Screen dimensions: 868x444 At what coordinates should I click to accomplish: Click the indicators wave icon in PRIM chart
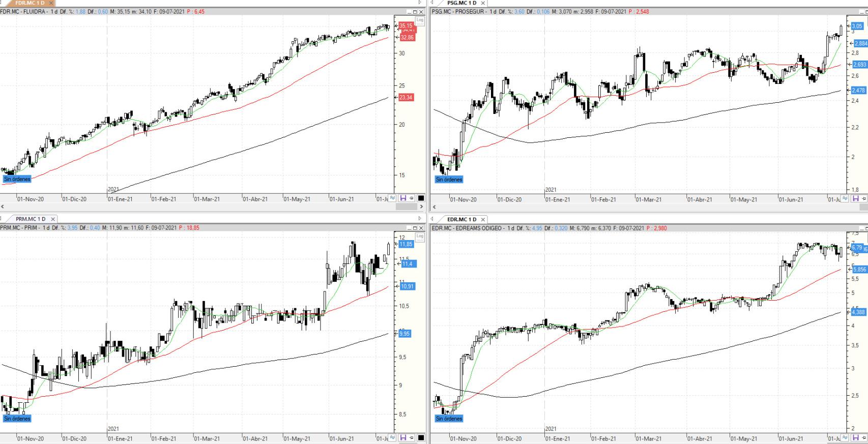(x=392, y=438)
